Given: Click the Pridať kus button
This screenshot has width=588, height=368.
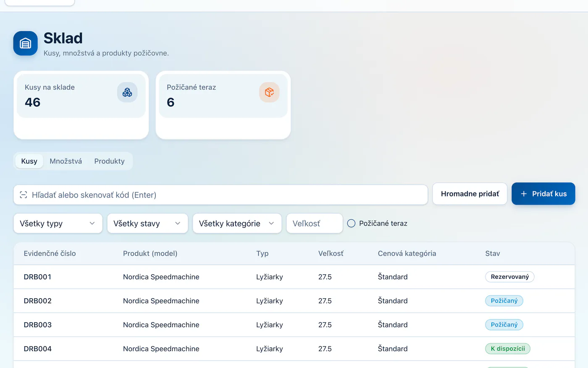Looking at the screenshot, I should point(543,194).
